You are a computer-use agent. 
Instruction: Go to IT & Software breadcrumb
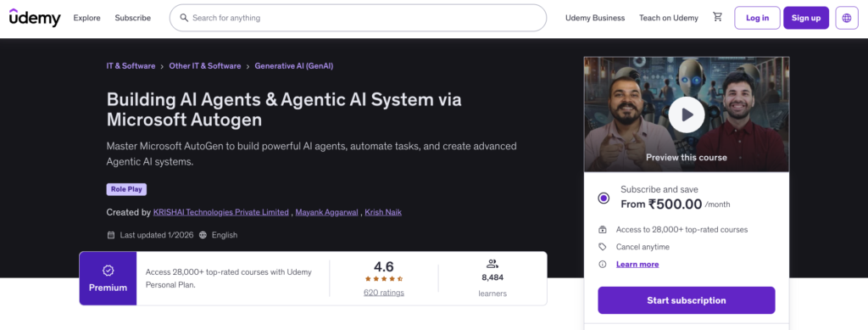131,66
